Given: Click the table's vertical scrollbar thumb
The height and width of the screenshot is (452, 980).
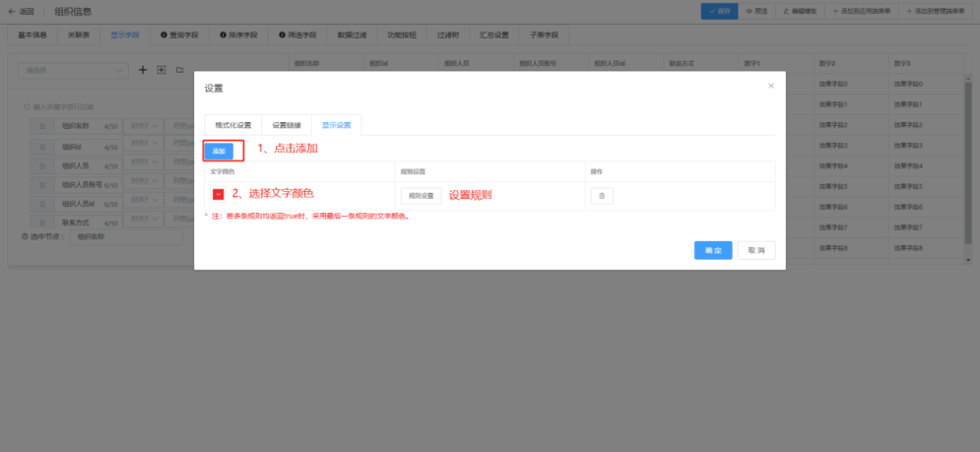Looking at the screenshot, I should coord(969,162).
